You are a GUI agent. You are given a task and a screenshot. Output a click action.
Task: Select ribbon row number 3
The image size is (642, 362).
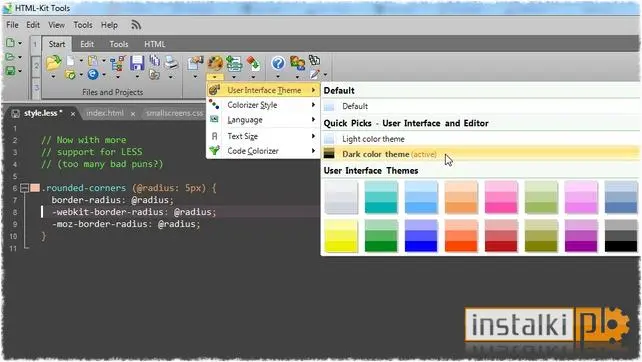click(x=36, y=88)
